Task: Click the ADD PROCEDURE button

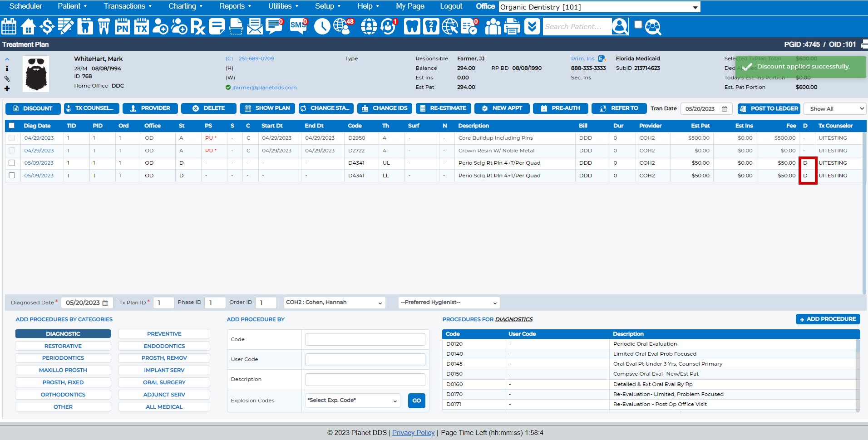Action: click(828, 319)
